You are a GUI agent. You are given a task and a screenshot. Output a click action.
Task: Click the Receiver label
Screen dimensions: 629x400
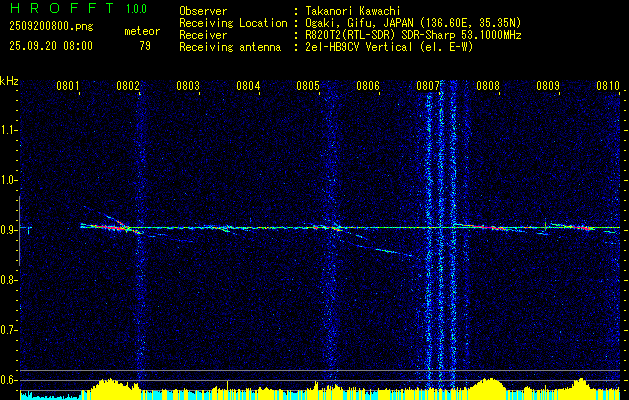click(x=203, y=35)
